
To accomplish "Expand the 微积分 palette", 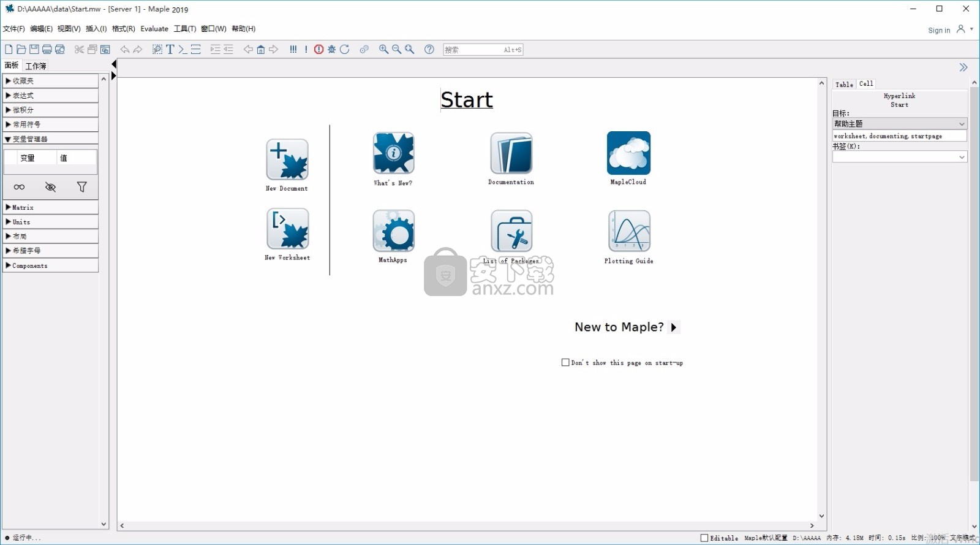I will click(x=51, y=110).
